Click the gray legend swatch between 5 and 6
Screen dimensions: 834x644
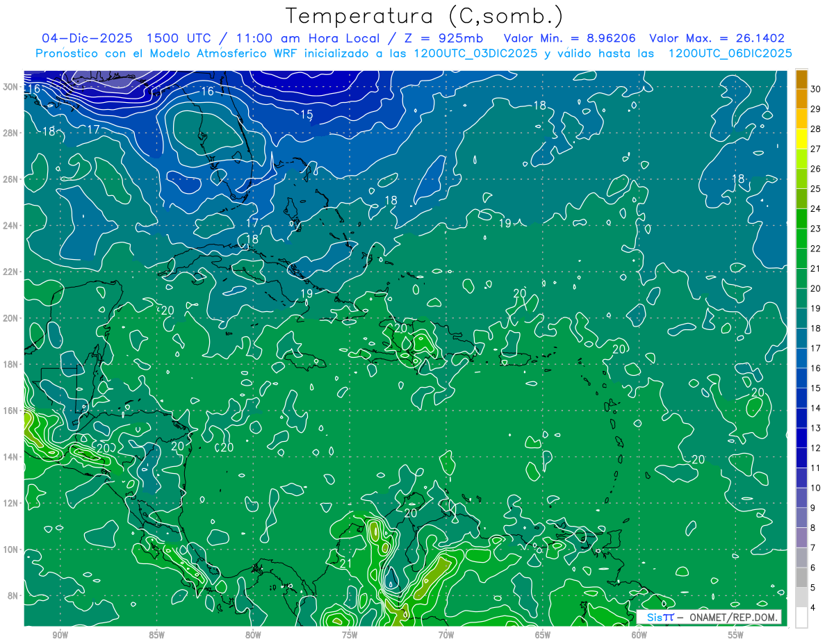coord(801,577)
